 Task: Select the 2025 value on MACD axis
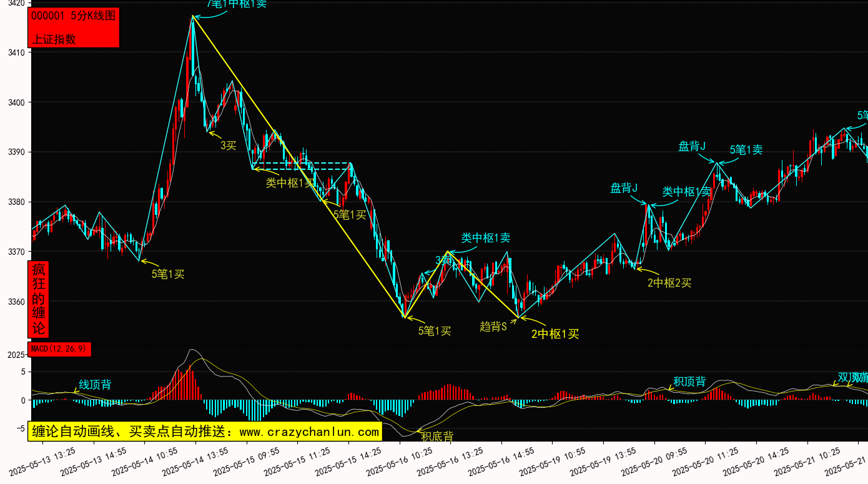click(x=16, y=355)
